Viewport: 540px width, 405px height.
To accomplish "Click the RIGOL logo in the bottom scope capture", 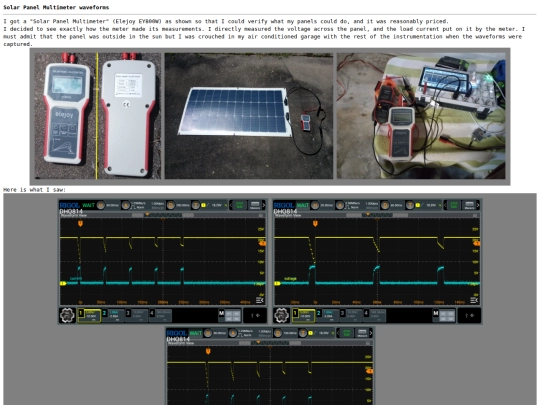I will click(177, 333).
